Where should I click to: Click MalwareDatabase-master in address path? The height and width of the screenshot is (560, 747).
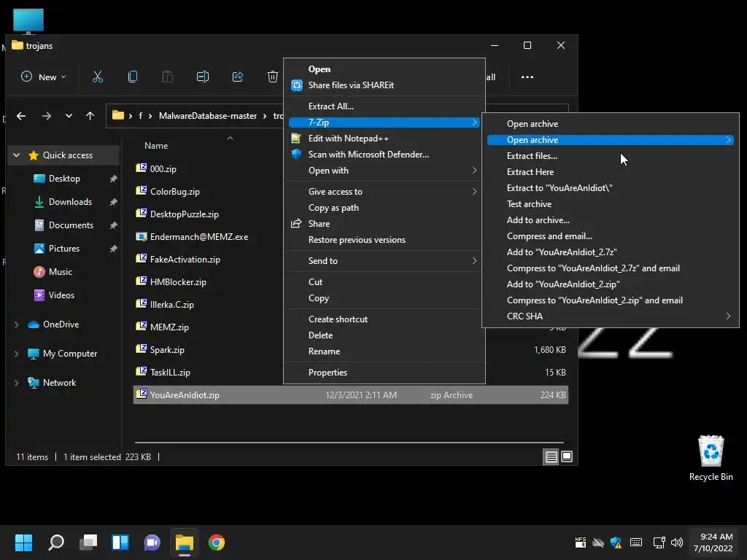[x=208, y=116]
